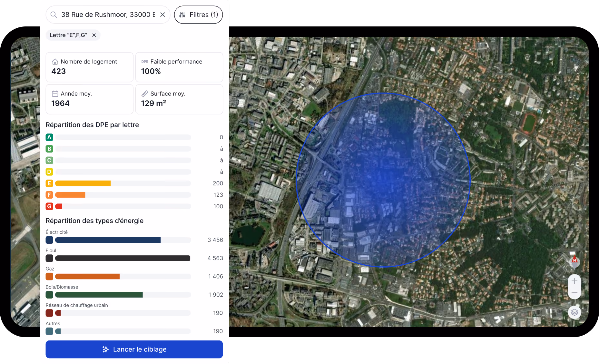The height and width of the screenshot is (364, 599).
Task: Zoom out on the map
Action: pos(574,293)
